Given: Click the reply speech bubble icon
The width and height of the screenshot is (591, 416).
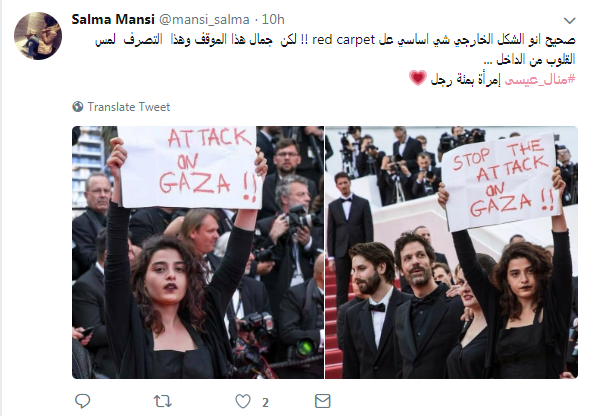Looking at the screenshot, I should (83, 401).
